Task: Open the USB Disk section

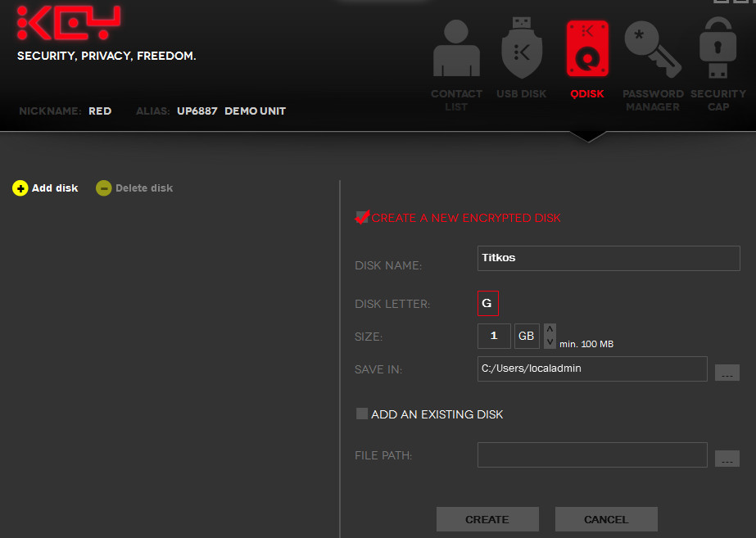Action: pyautogui.click(x=521, y=51)
